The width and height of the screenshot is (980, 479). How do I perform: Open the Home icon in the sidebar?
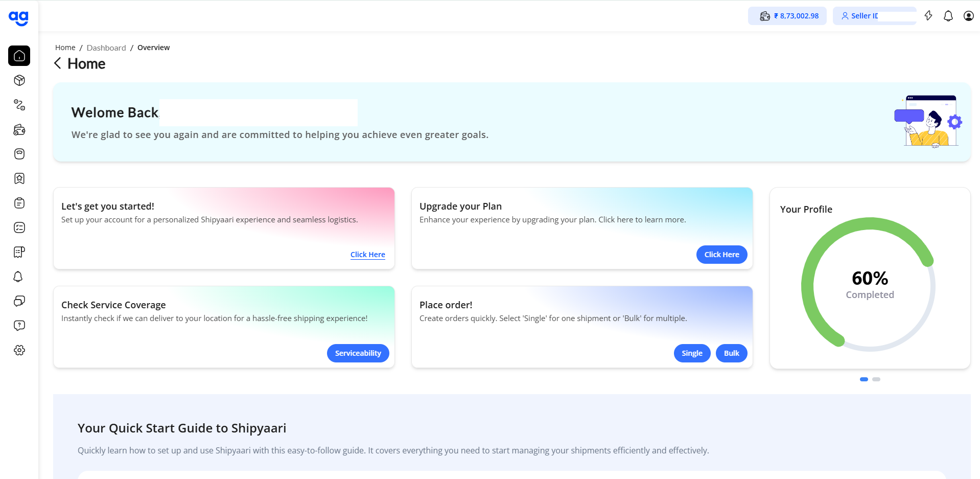(19, 56)
